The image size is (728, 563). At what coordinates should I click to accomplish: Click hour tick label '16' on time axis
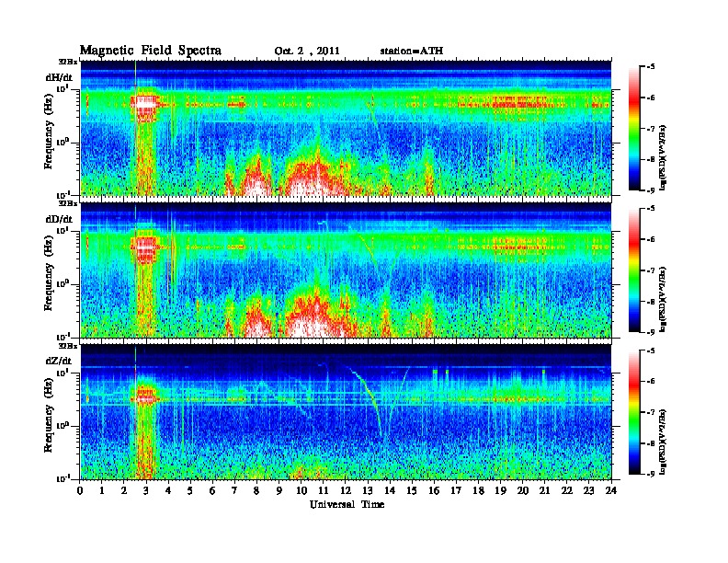click(434, 490)
